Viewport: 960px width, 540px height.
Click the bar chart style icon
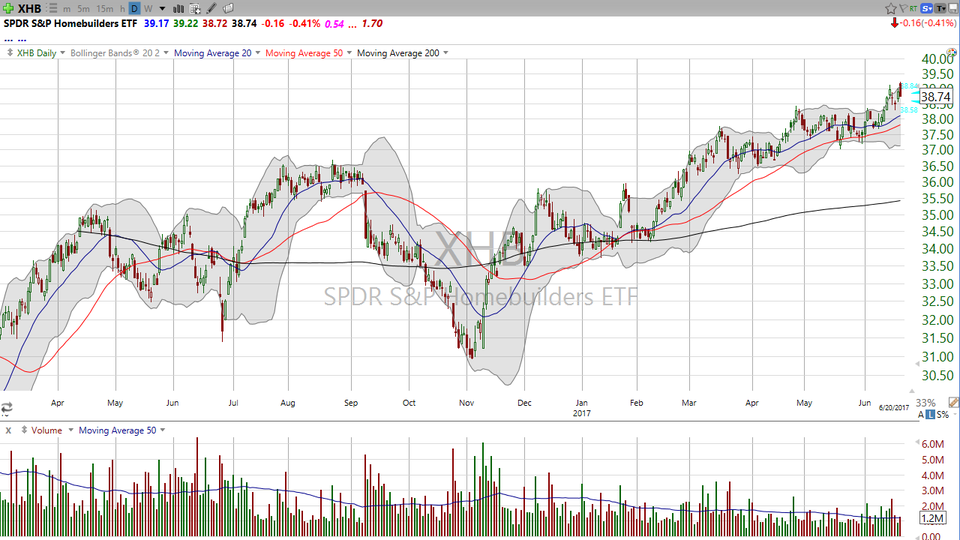[x=178, y=9]
